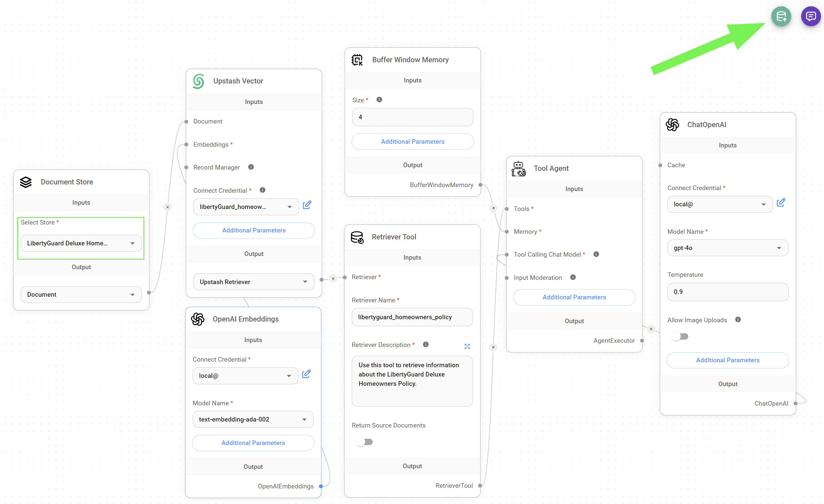
Task: Click Additional Parameters in Tool Agent
Action: tap(574, 297)
